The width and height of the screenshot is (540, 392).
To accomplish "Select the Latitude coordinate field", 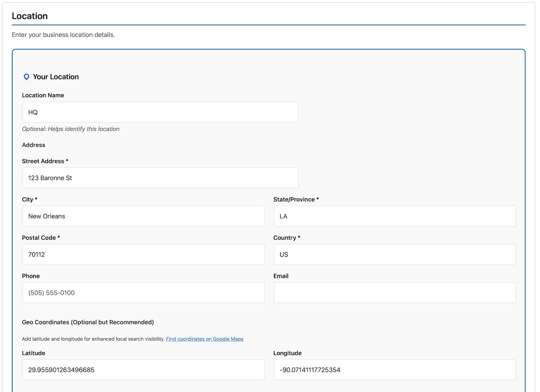I will (143, 370).
